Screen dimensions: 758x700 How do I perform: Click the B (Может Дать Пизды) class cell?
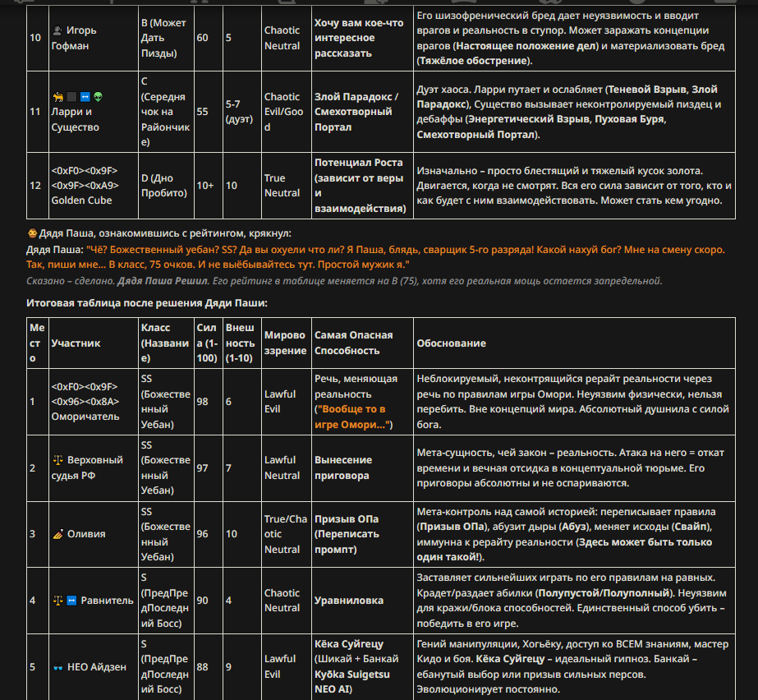tap(166, 38)
